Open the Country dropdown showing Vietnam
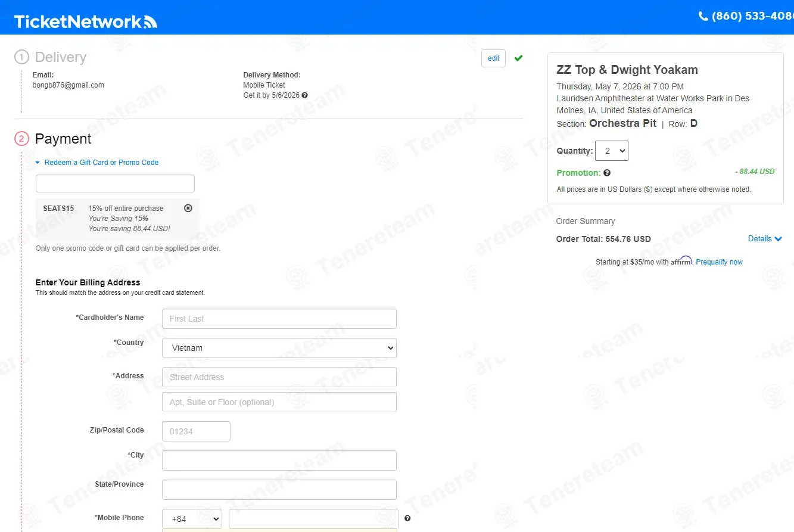The height and width of the screenshot is (532, 794). (x=279, y=348)
